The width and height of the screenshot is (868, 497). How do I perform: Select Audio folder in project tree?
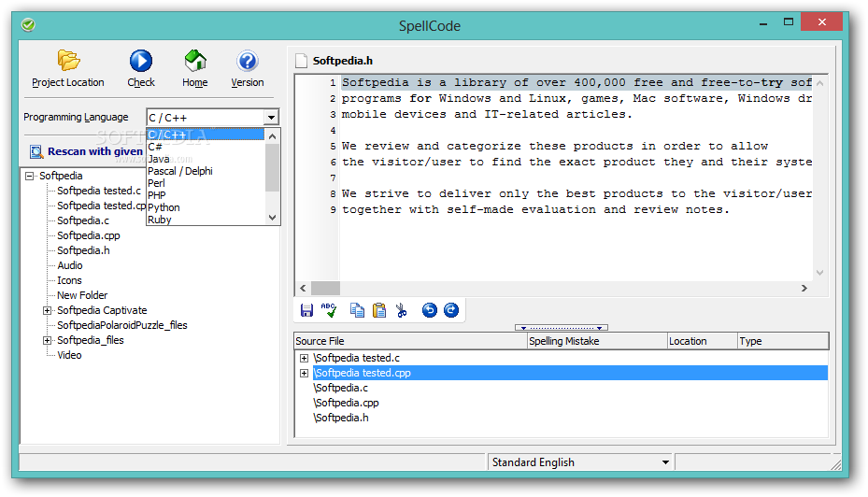70,265
